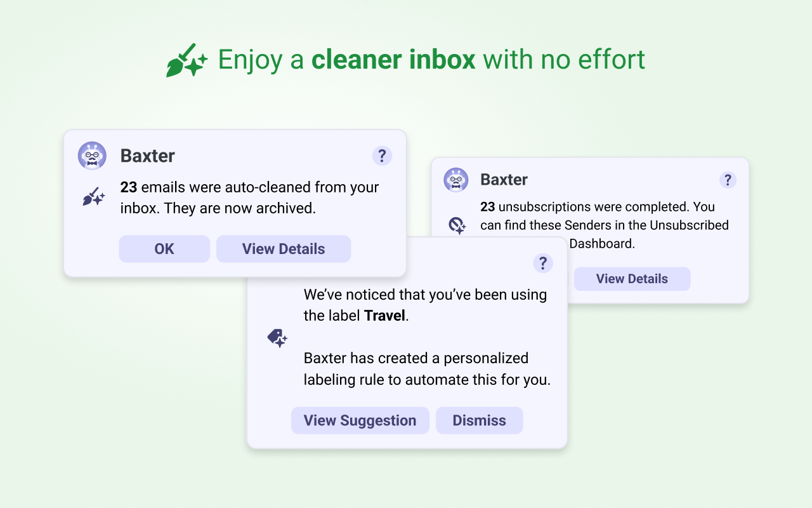This screenshot has height=508, width=812.
Task: Open help on the right Baxter card
Action: tap(728, 180)
